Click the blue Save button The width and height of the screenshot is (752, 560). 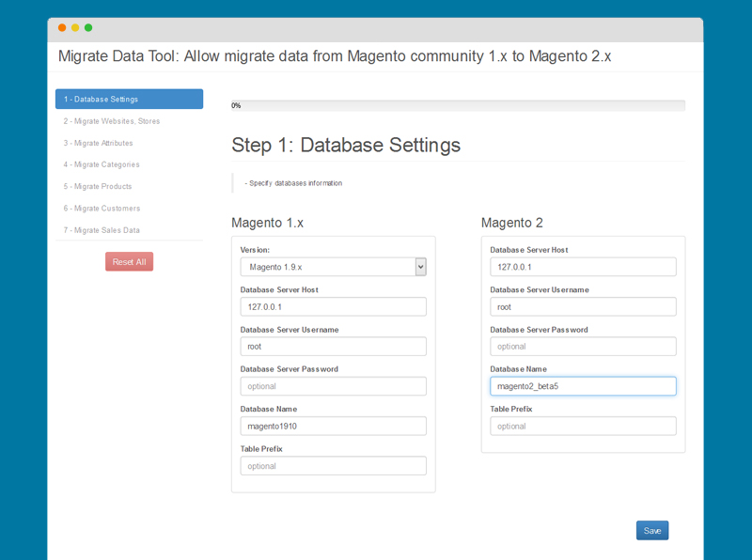(652, 531)
